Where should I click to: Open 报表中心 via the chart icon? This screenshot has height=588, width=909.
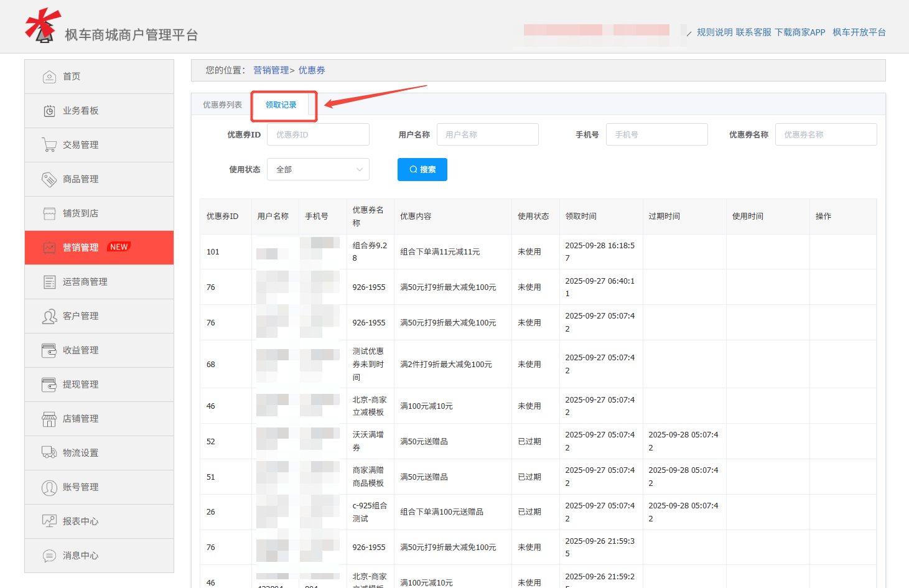50,521
